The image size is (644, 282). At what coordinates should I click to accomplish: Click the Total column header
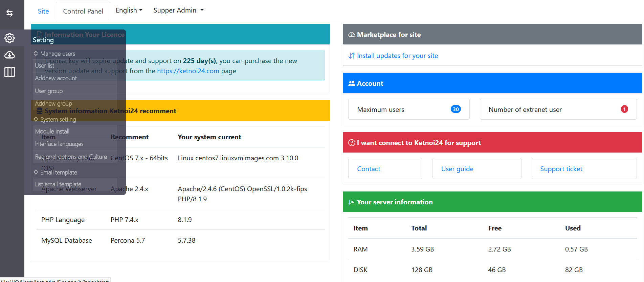pos(419,228)
